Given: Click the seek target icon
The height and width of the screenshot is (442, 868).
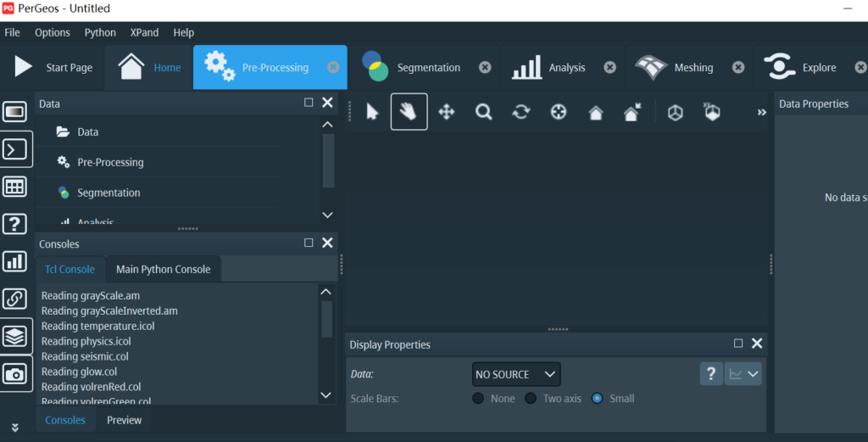Looking at the screenshot, I should [x=559, y=112].
